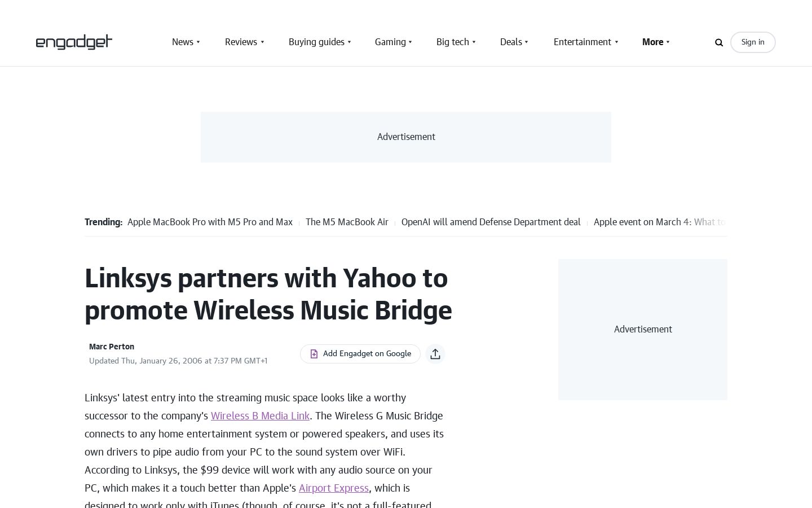This screenshot has width=812, height=508.
Task: Expand the Buying guides dropdown arrow
Action: click(349, 42)
